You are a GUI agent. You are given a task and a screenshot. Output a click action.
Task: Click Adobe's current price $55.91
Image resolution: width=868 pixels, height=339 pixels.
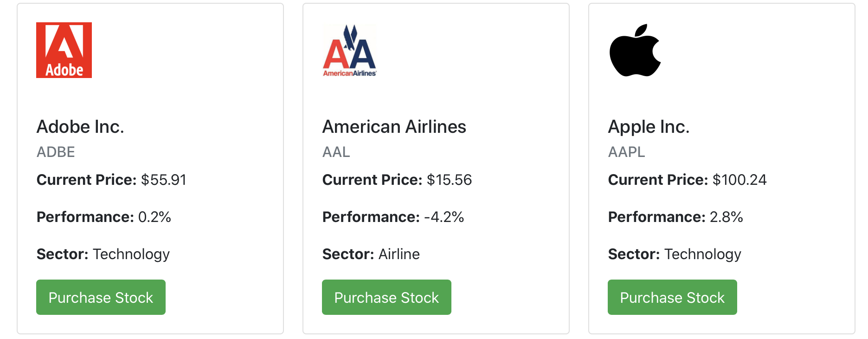(x=164, y=180)
